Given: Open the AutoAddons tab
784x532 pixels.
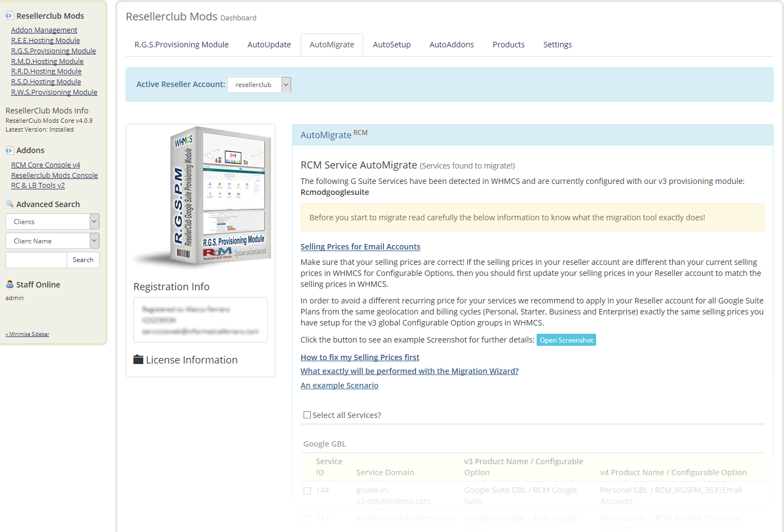Looking at the screenshot, I should 451,45.
